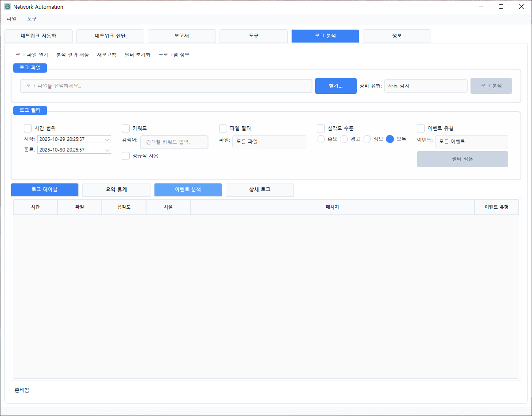Enable the 시간 범위 checkbox
The image size is (532, 416).
[28, 128]
